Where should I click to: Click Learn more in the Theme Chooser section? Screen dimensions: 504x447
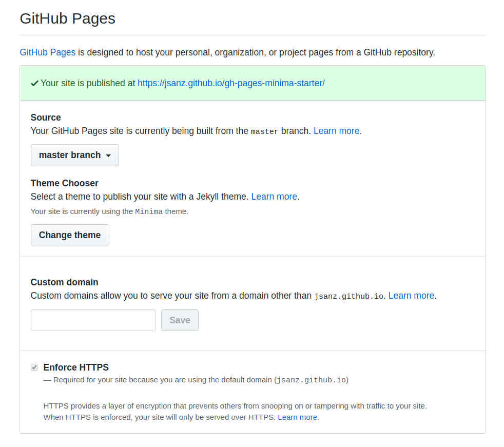274,197
